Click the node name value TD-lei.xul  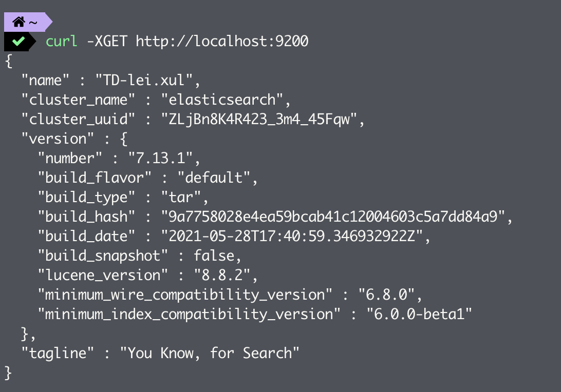coord(144,80)
